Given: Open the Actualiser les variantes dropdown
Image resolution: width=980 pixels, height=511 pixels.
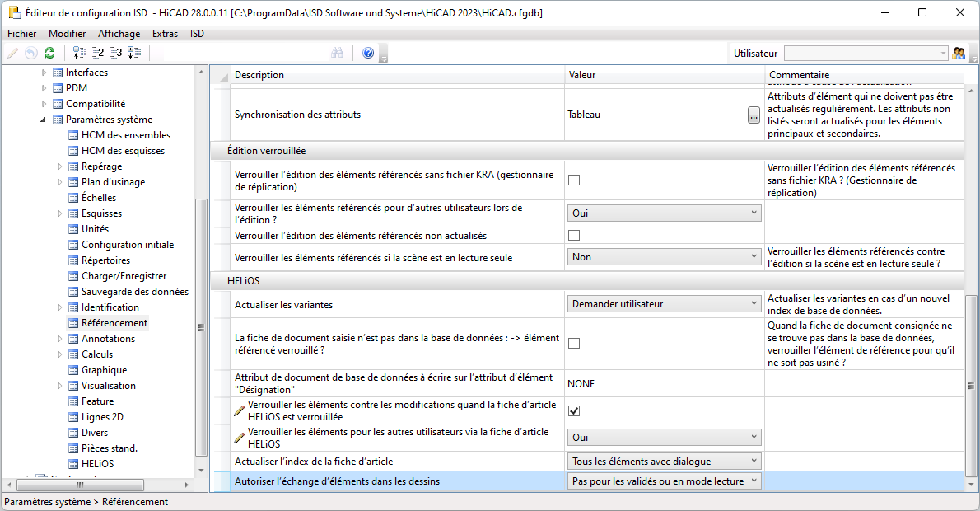Looking at the screenshot, I should (x=664, y=304).
